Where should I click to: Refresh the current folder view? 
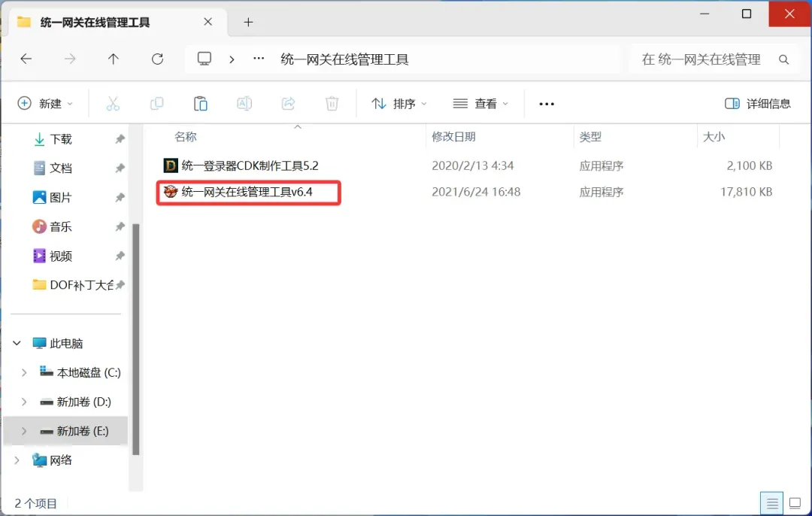(157, 59)
